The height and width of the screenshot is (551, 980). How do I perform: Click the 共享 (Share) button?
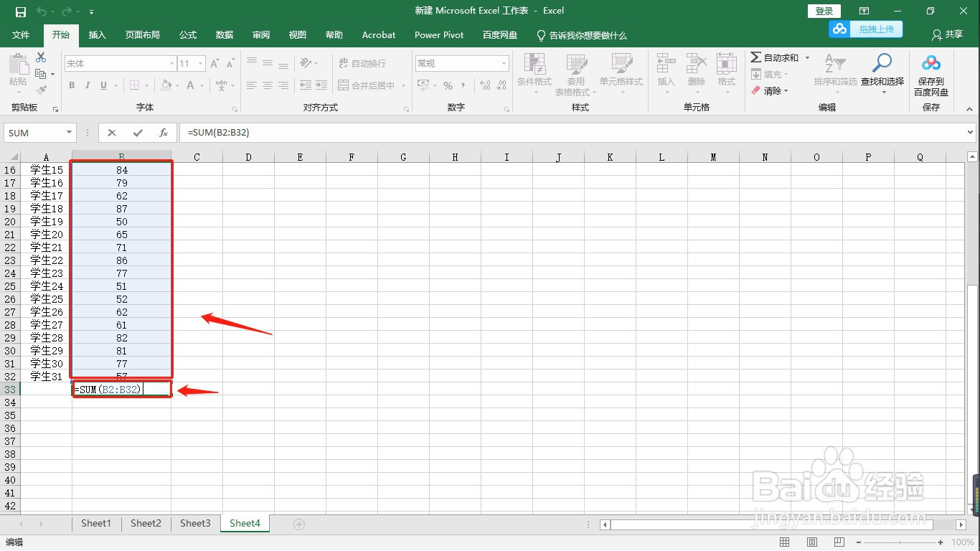947,34
